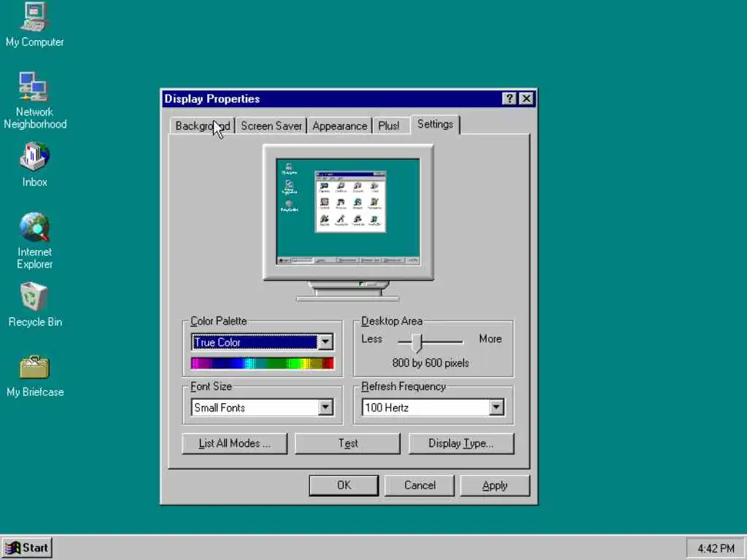Click List All Modes button
The height and width of the screenshot is (560, 747).
[234, 443]
